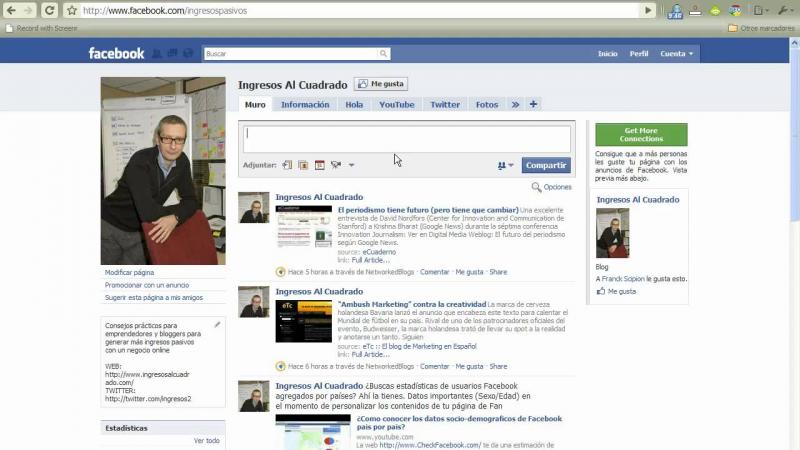800x450 pixels.
Task: Open the Cuenta dropdown menu
Action: pos(677,53)
